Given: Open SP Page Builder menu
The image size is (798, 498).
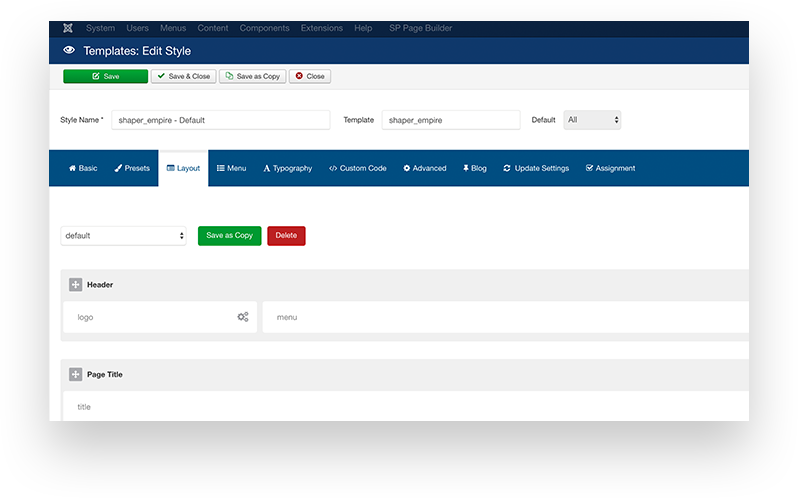Looking at the screenshot, I should click(419, 28).
